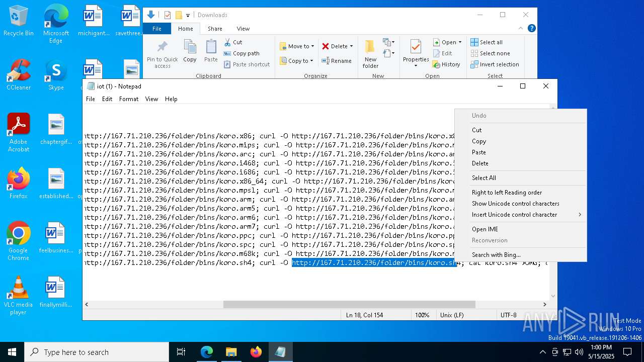Viewport: 644px width, 362px height.
Task: Expand Open dropdown in ribbon
Action: (x=460, y=42)
